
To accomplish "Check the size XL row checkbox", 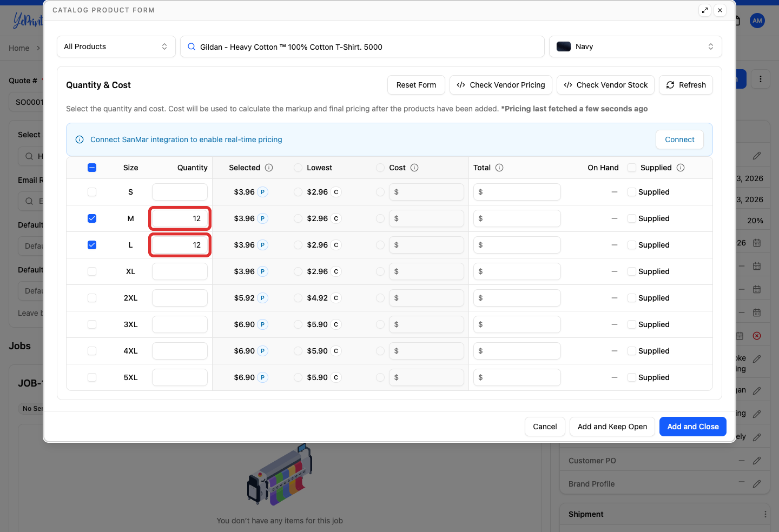I will [x=92, y=271].
